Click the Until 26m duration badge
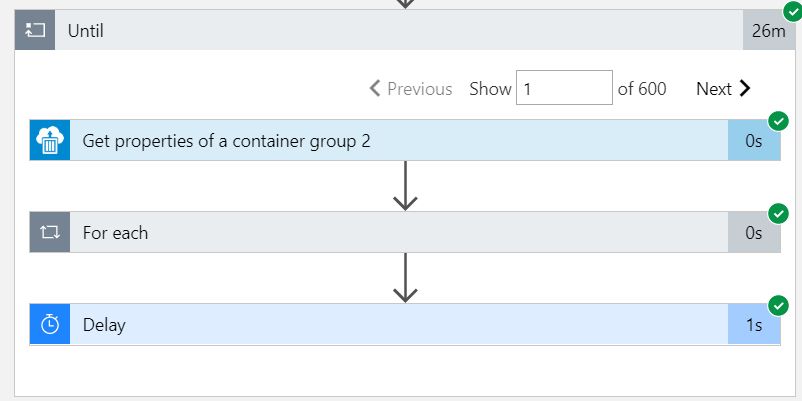The height and width of the screenshot is (401, 802). 768,31
